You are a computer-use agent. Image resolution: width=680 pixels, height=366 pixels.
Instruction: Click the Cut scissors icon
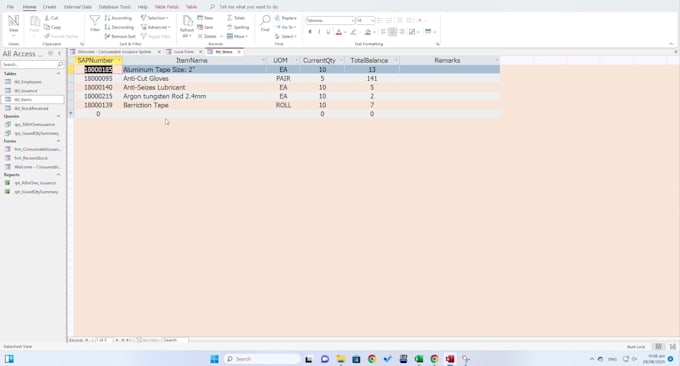coord(47,18)
